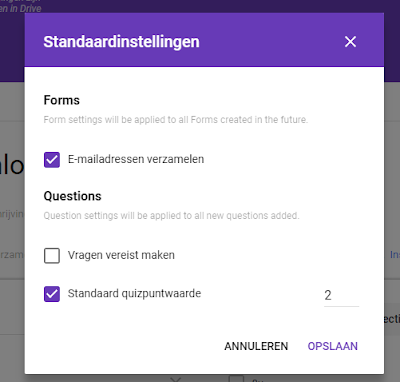Click the Vragen vereist maken label text
This screenshot has height=382, width=400.
121,255
